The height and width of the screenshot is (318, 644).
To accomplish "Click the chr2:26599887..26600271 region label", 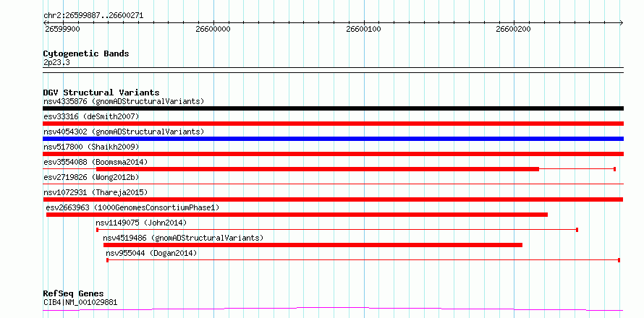I will (x=93, y=16).
